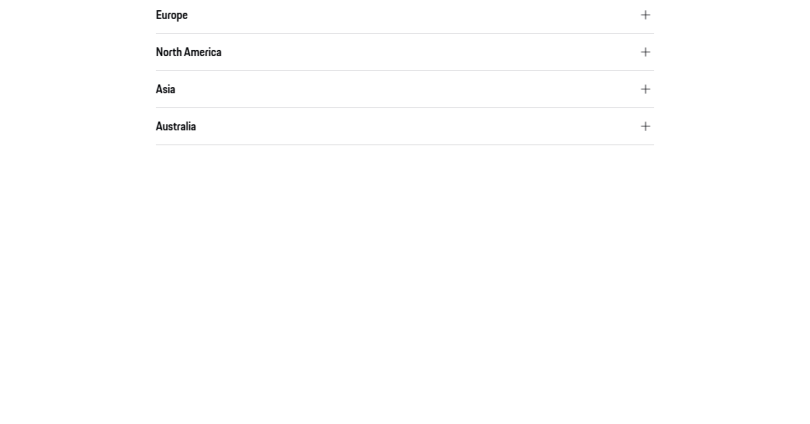This screenshot has width=810, height=424.
Task: Select the Asia row label
Action: [x=166, y=89]
